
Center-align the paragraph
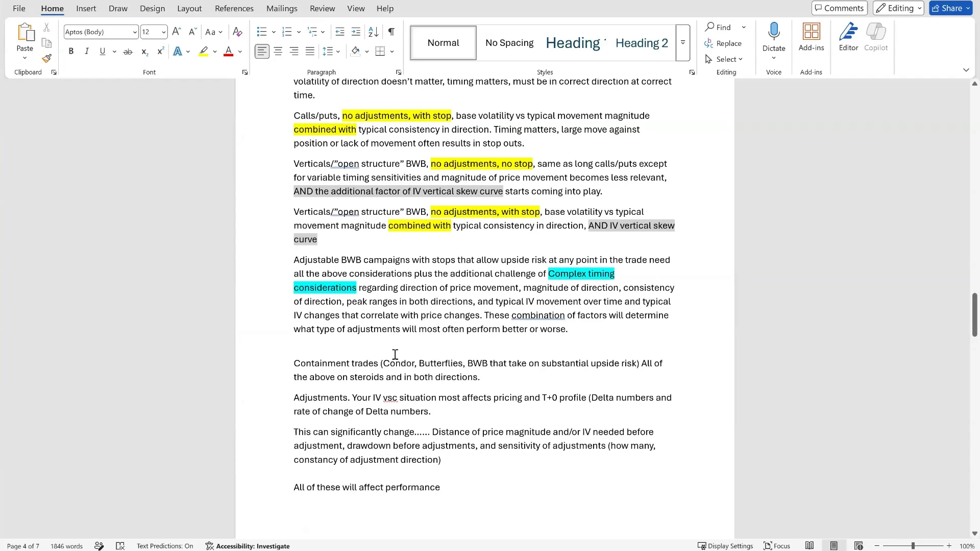(x=278, y=51)
